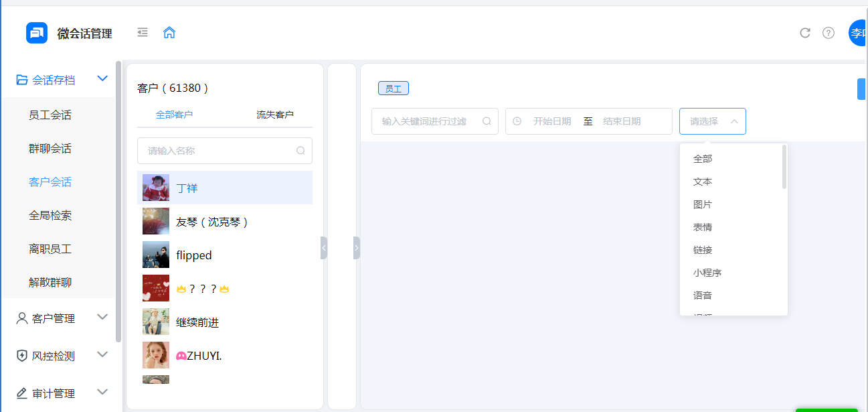Collapse the 会话存档 section chevron

(102, 78)
